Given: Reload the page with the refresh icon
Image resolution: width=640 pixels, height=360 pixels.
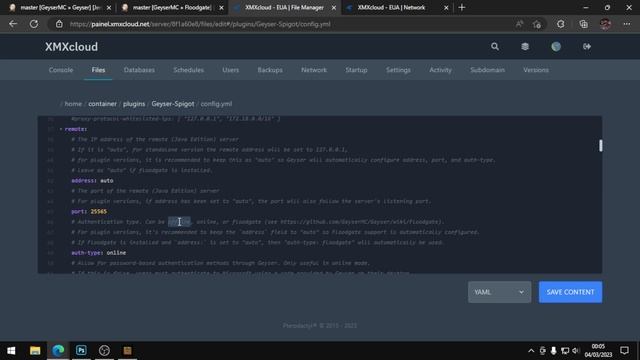Looking at the screenshot, I should tap(34, 24).
